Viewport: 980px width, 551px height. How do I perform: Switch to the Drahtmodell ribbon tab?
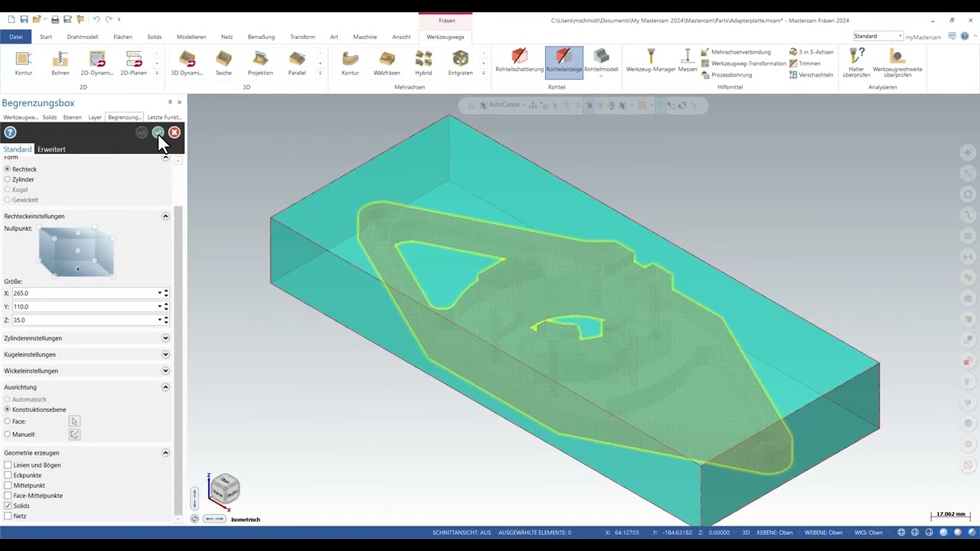point(82,37)
